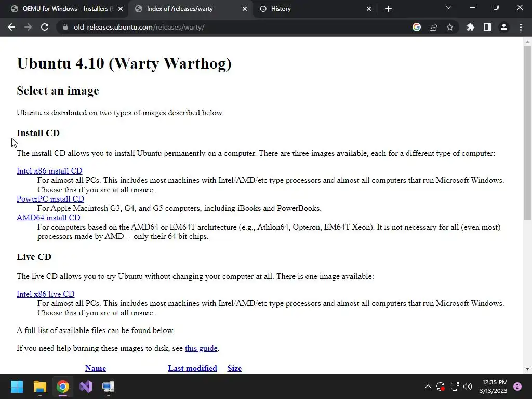Switch to the QEMU for Windows tab
Viewport: 532px width, 399px height.
[64, 9]
